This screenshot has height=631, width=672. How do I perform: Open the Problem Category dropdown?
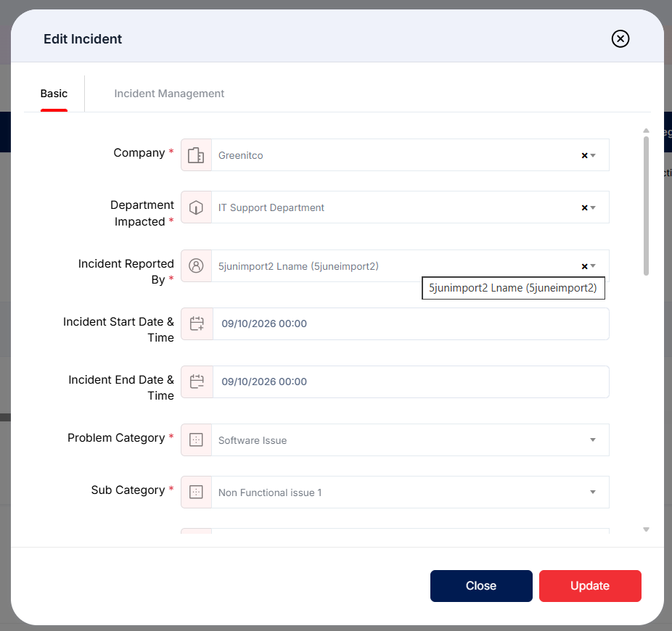pos(410,440)
